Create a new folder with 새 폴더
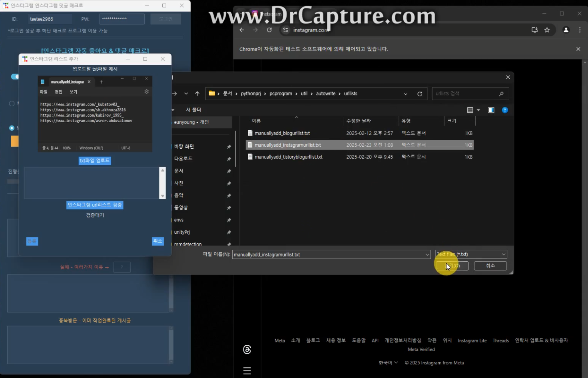Screen dimensions: 588x378 click(x=193, y=109)
